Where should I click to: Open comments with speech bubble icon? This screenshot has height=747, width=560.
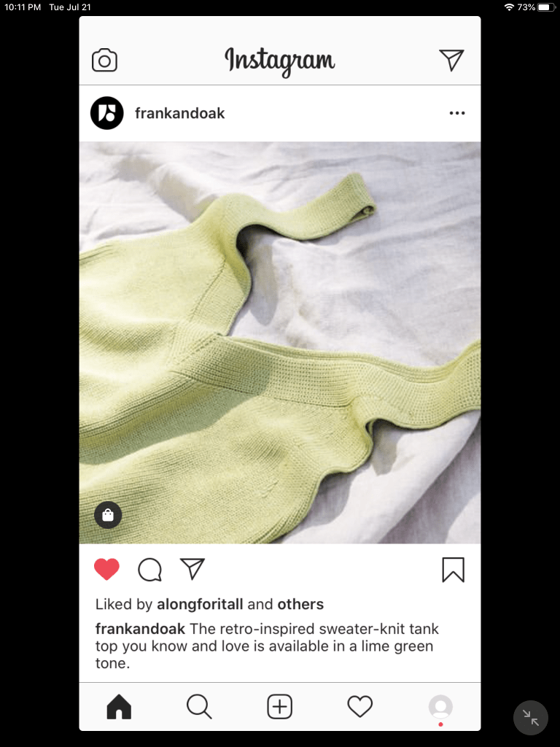point(150,569)
